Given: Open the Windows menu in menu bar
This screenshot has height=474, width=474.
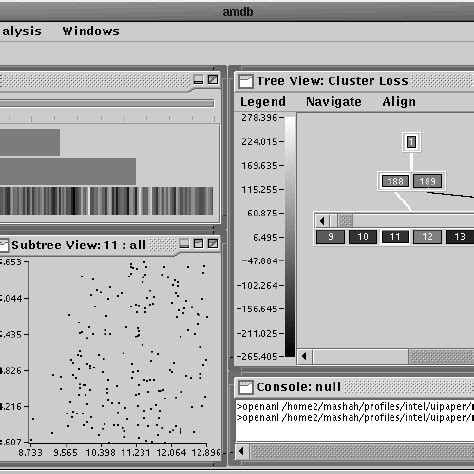Looking at the screenshot, I should click(x=91, y=31).
